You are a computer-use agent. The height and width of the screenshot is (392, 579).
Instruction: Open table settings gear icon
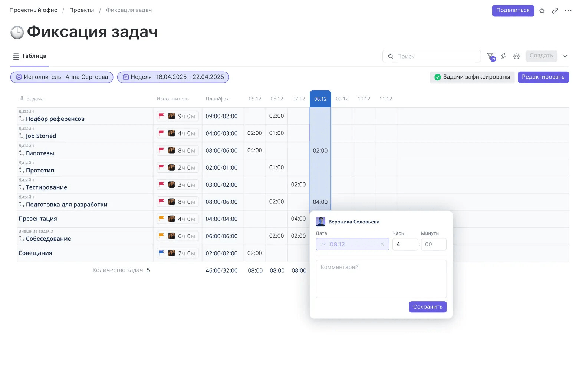click(x=516, y=56)
